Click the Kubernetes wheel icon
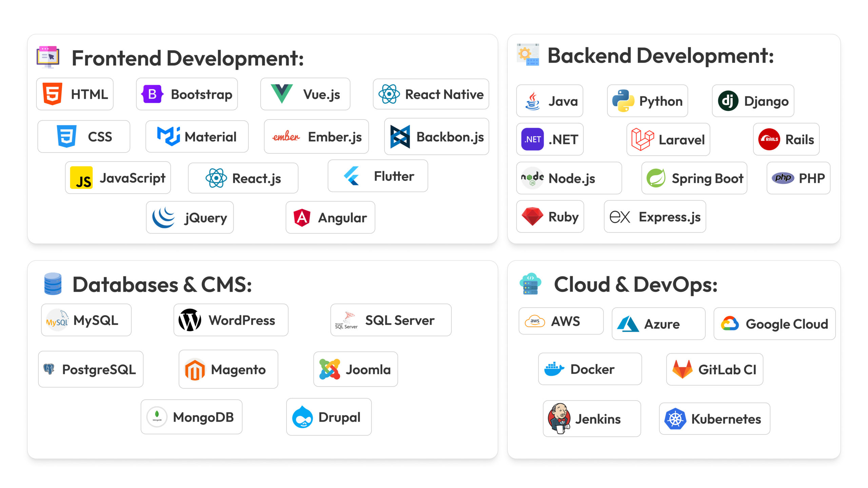This screenshot has width=868, height=488. [675, 419]
